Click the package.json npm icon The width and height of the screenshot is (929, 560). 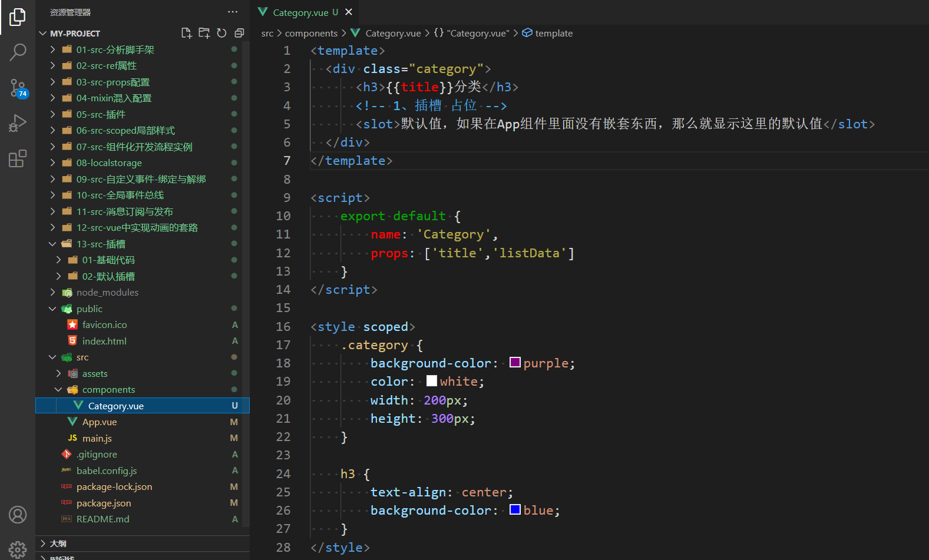(x=67, y=503)
